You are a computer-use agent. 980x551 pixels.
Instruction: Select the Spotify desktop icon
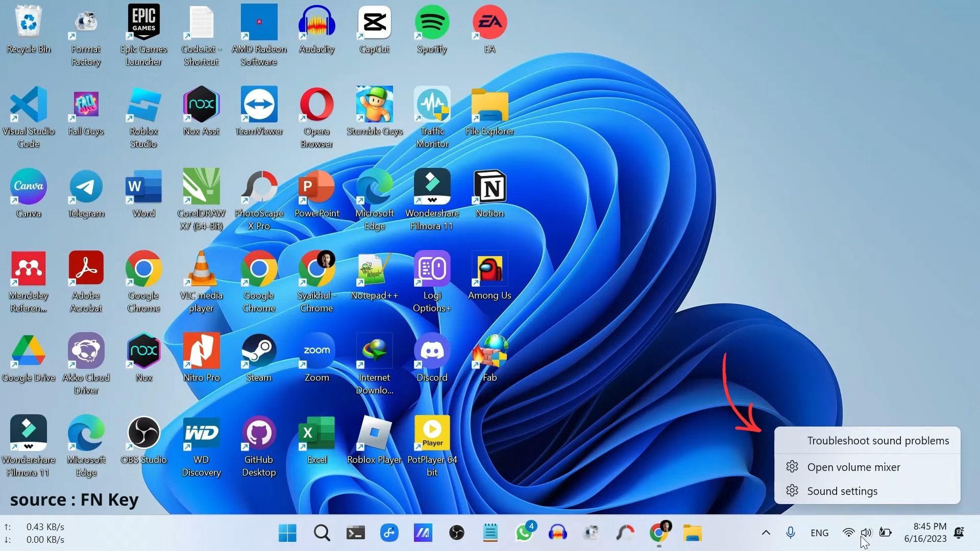coord(432,30)
